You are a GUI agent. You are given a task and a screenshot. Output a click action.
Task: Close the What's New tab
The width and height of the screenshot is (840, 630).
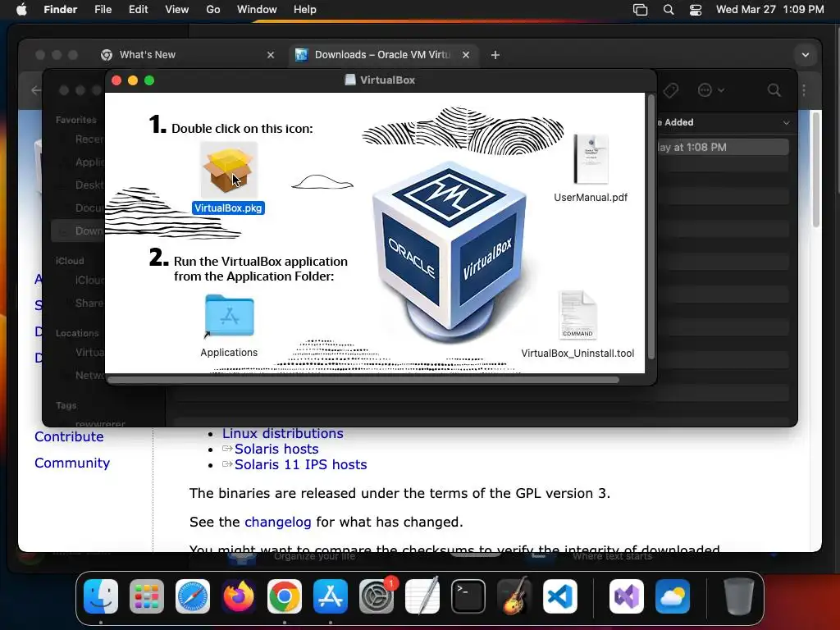click(x=271, y=55)
